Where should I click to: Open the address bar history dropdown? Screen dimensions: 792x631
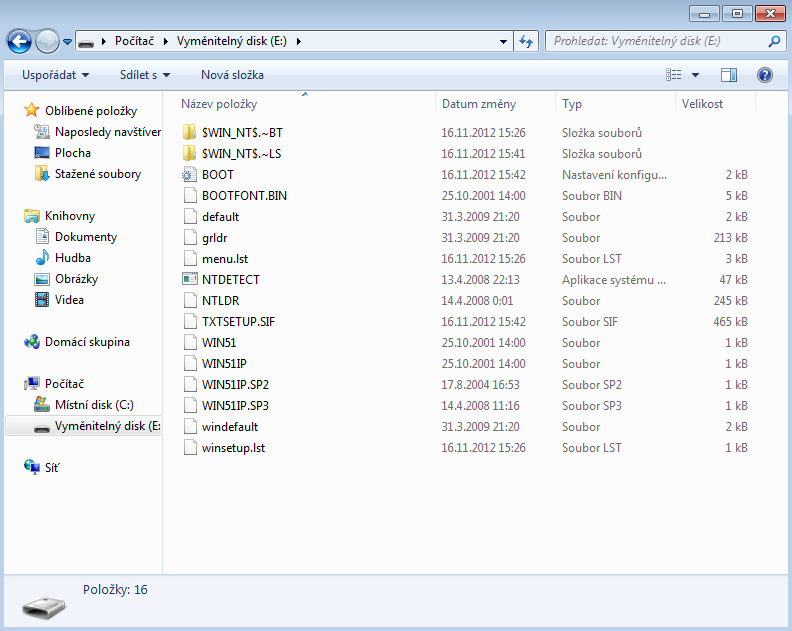tap(503, 41)
